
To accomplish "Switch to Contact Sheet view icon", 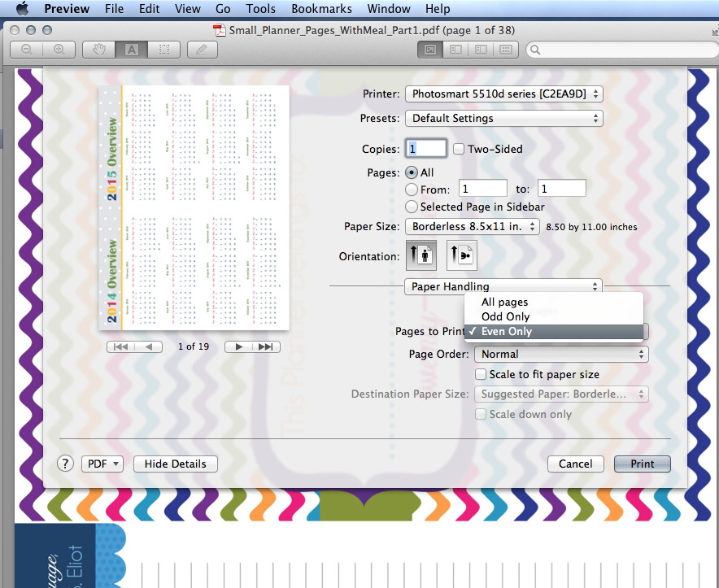I will [x=504, y=50].
